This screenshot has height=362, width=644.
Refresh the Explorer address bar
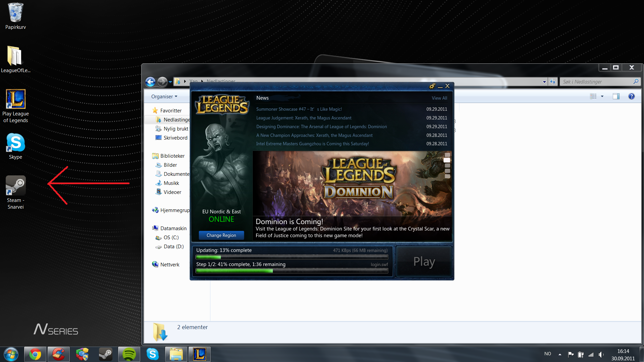pyautogui.click(x=552, y=82)
